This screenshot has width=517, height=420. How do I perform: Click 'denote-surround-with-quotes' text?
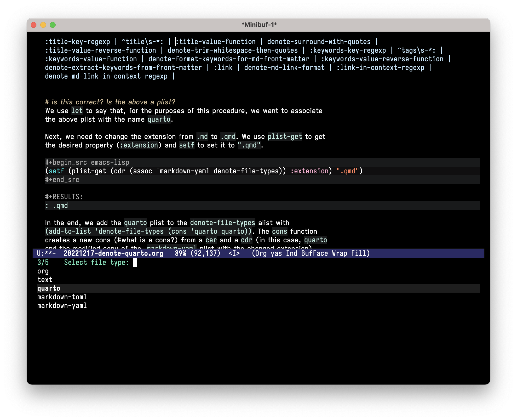coord(319,42)
